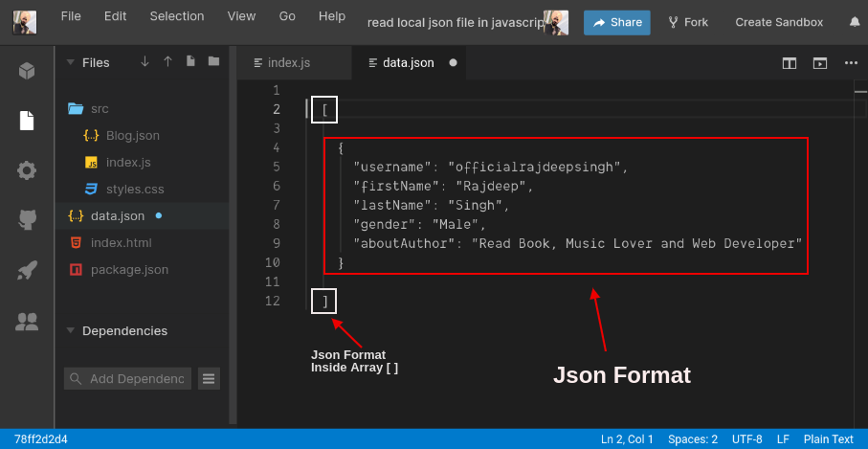868x449 pixels.
Task: Switch to the index.js editor tab
Action: (x=295, y=63)
